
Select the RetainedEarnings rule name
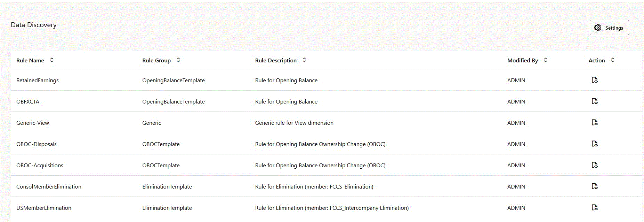(38, 81)
